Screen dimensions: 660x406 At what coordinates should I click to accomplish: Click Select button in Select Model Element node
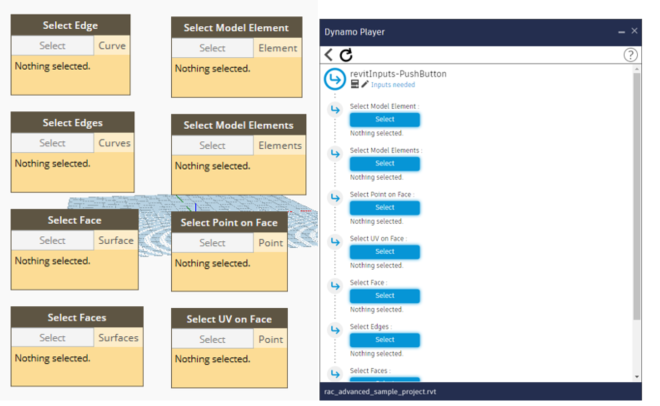212,48
